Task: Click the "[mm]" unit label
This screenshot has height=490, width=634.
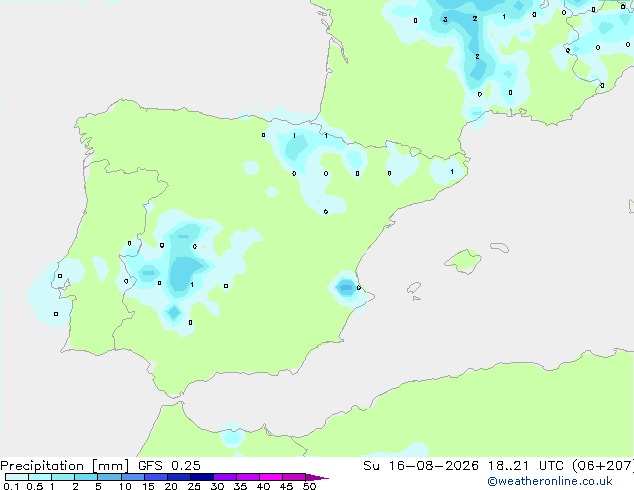Action: pyautogui.click(x=111, y=466)
